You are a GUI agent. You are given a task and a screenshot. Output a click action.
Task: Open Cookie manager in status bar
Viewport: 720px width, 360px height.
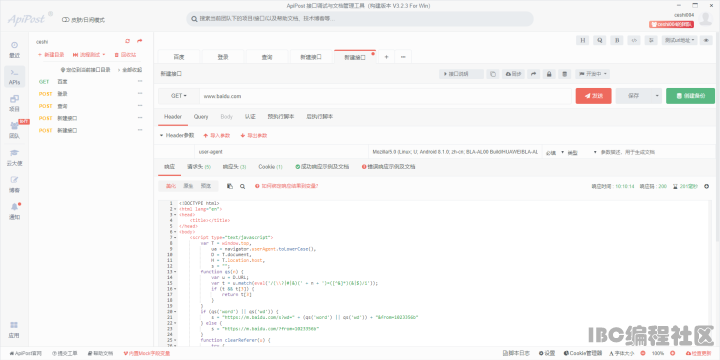[582, 354]
